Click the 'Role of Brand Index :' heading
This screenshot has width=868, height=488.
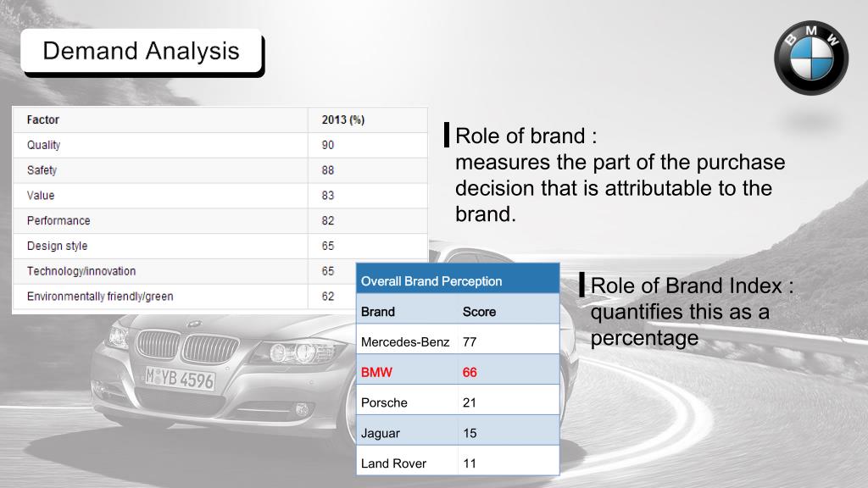coord(692,286)
